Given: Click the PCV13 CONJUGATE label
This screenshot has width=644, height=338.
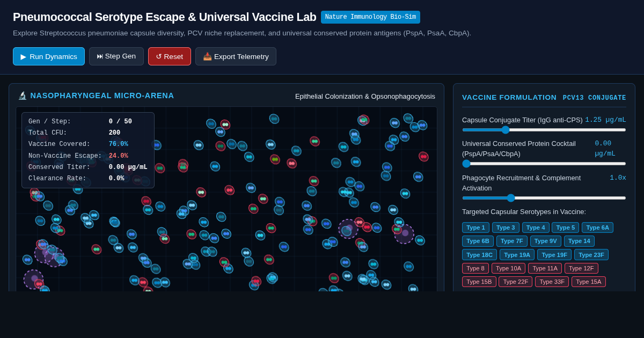Looking at the screenshot, I should (x=595, y=98).
